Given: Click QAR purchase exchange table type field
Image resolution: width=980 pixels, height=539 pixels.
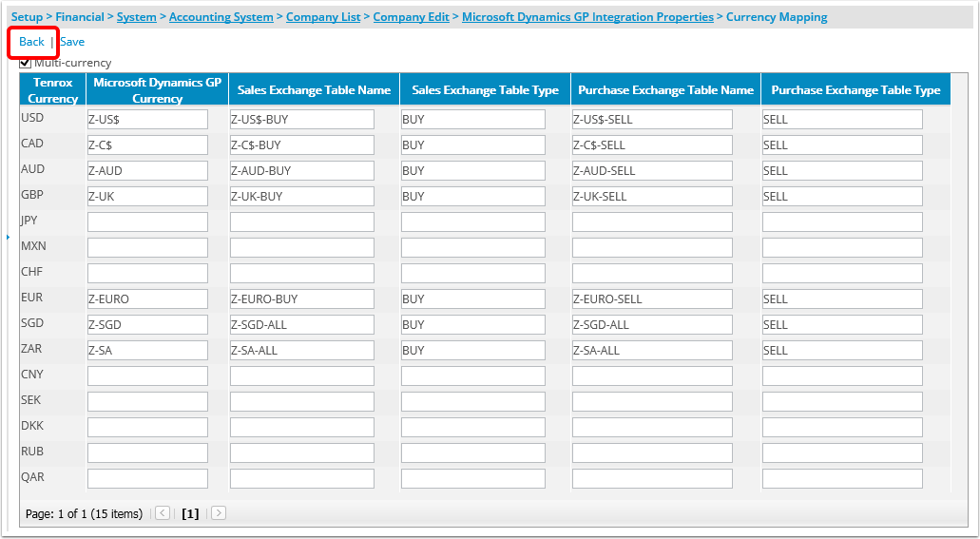Looking at the screenshot, I should click(x=842, y=478).
